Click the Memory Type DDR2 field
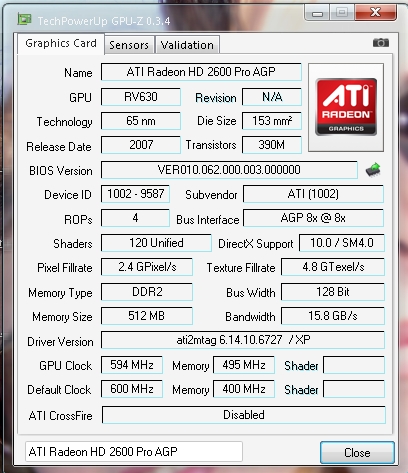 point(147,292)
